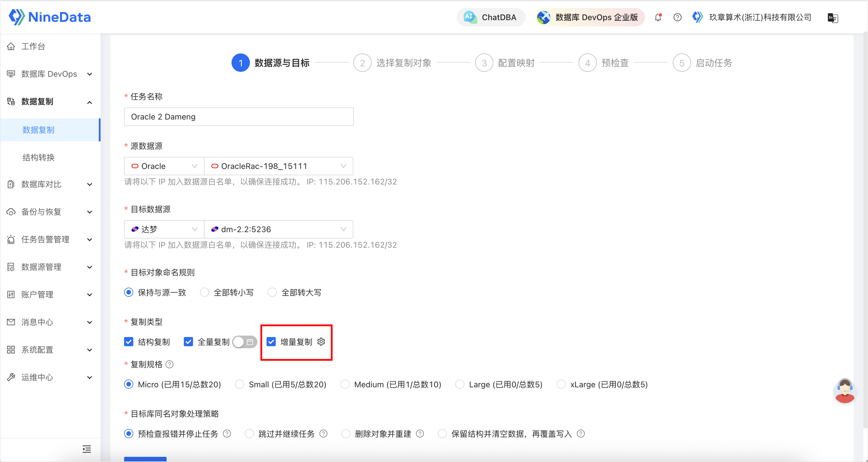
Task: Open incremental replication gear settings
Action: pyautogui.click(x=321, y=342)
